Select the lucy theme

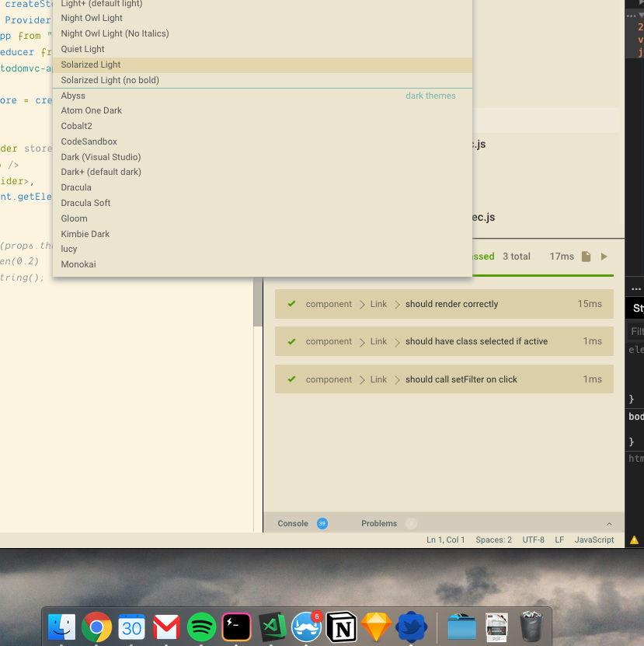click(263, 249)
